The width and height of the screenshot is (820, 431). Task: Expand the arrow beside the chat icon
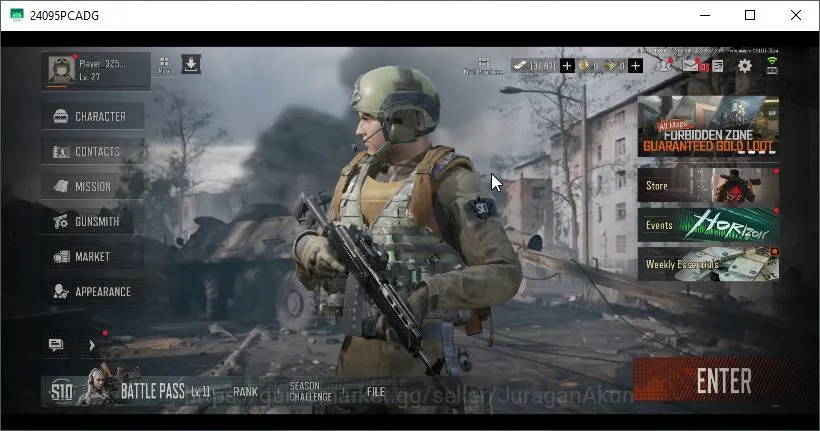tap(92, 345)
